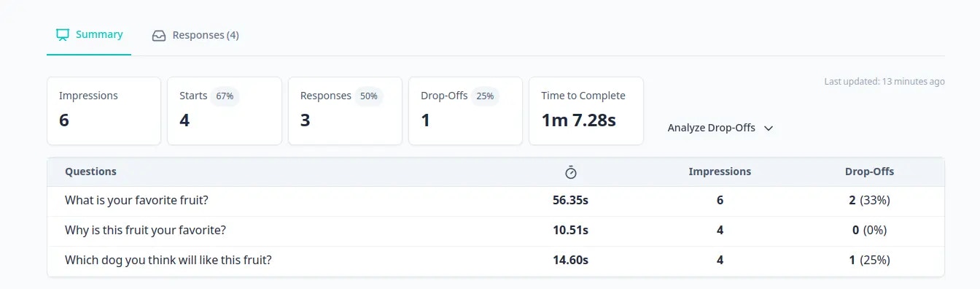Click 'Why is this fruit your favorite?' row
This screenshot has width=980, height=289.
point(496,231)
